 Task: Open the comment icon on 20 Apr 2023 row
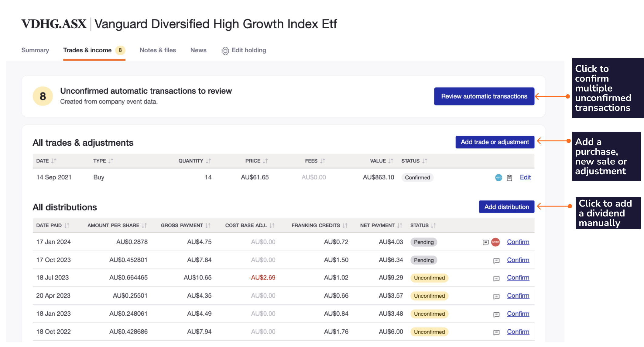coord(496,296)
